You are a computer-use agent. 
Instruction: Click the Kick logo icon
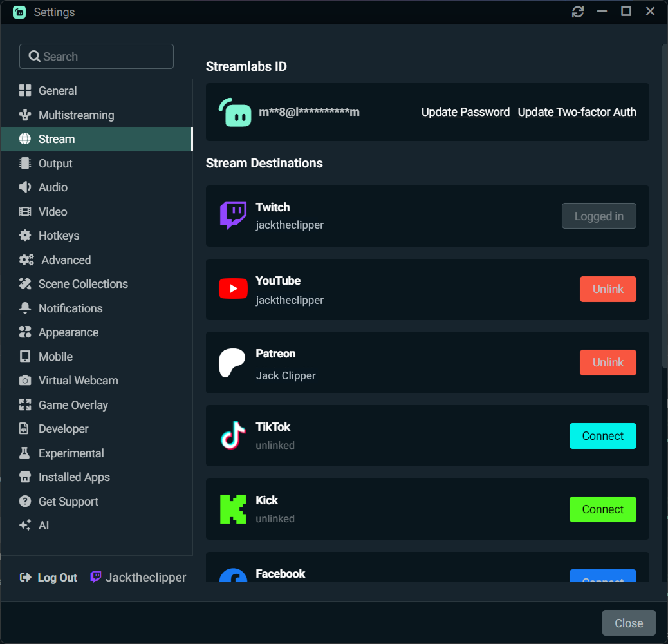coord(233,509)
